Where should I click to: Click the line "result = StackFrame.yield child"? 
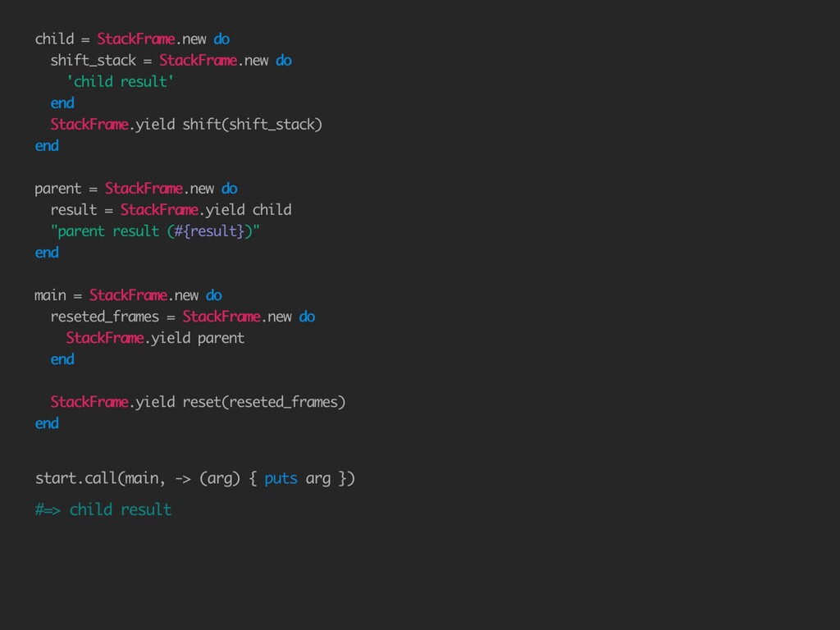click(171, 210)
